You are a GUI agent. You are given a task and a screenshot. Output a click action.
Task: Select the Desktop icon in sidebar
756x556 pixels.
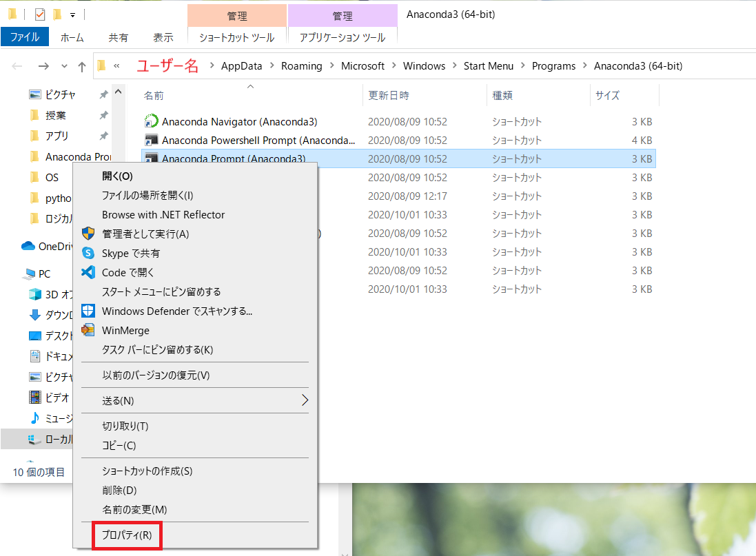(x=35, y=336)
